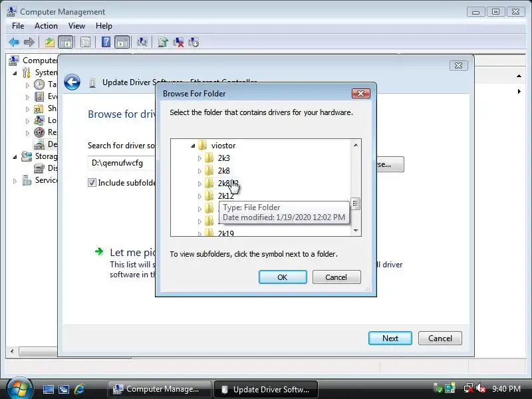
Task: Launch Internet Explorer from quick launch
Action: 79,389
